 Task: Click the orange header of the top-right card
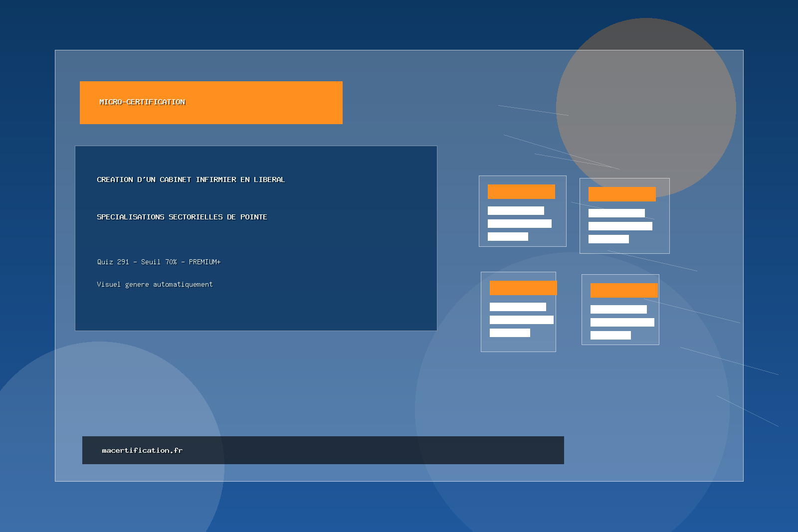pyautogui.click(x=622, y=194)
